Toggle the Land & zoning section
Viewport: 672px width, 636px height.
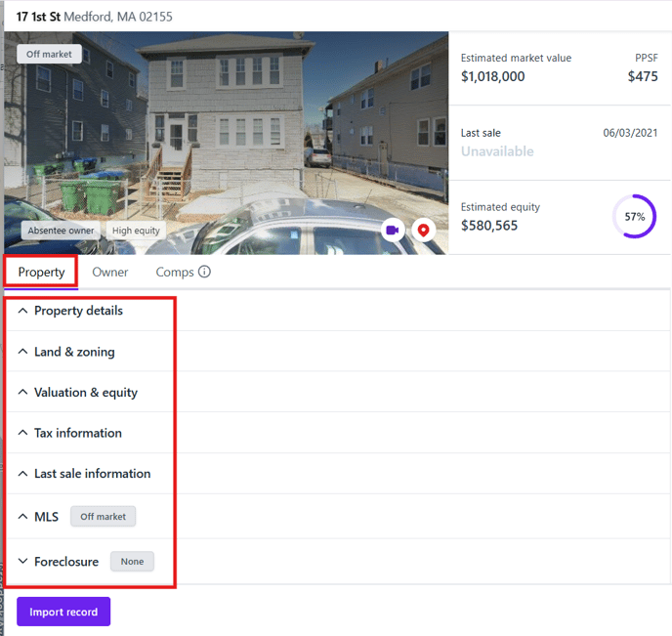point(23,352)
